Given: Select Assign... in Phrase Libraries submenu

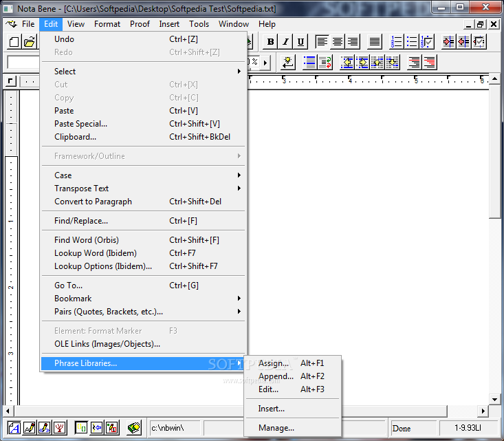Looking at the screenshot, I should click(x=292, y=363).
